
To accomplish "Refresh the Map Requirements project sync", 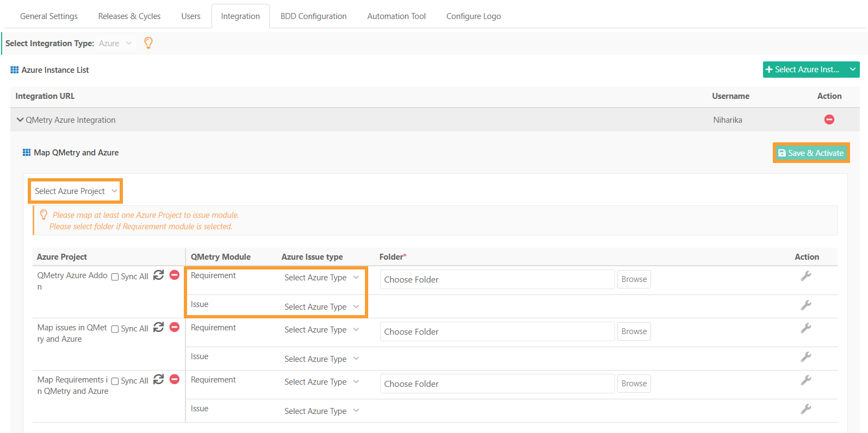I will coord(158,379).
